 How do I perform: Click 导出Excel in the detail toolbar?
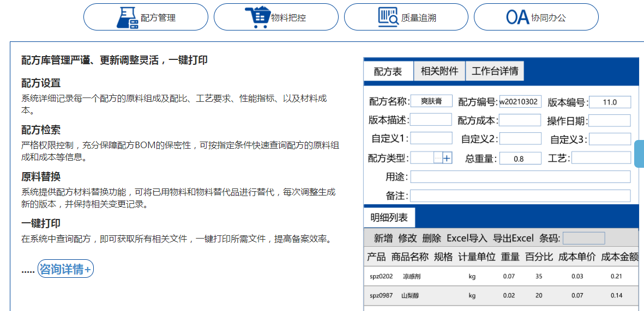513,239
